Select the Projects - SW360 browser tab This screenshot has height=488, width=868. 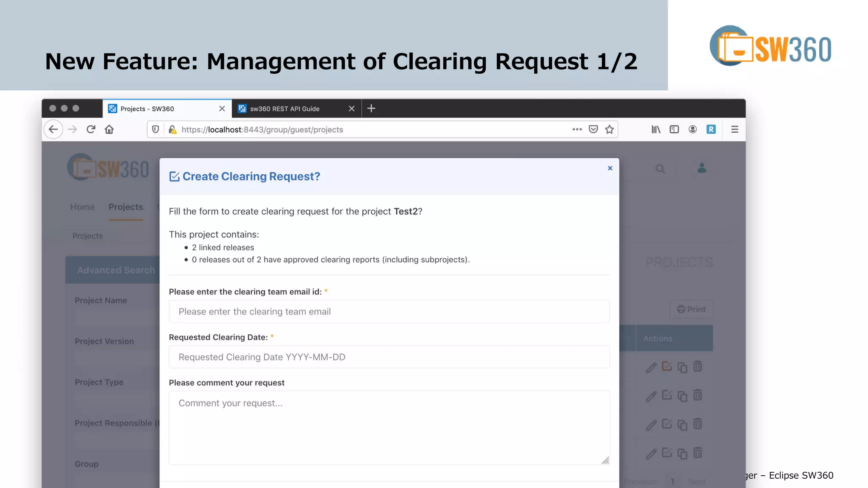pyautogui.click(x=167, y=109)
